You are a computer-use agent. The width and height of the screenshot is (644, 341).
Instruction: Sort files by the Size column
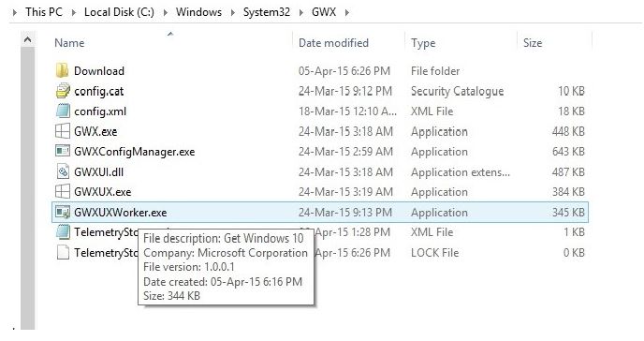533,43
